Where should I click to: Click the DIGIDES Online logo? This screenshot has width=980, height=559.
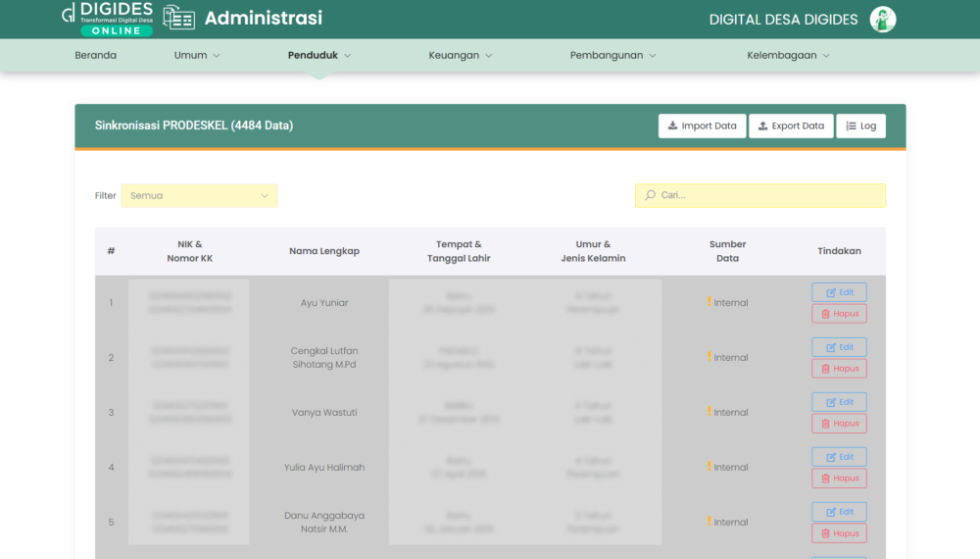tap(108, 19)
